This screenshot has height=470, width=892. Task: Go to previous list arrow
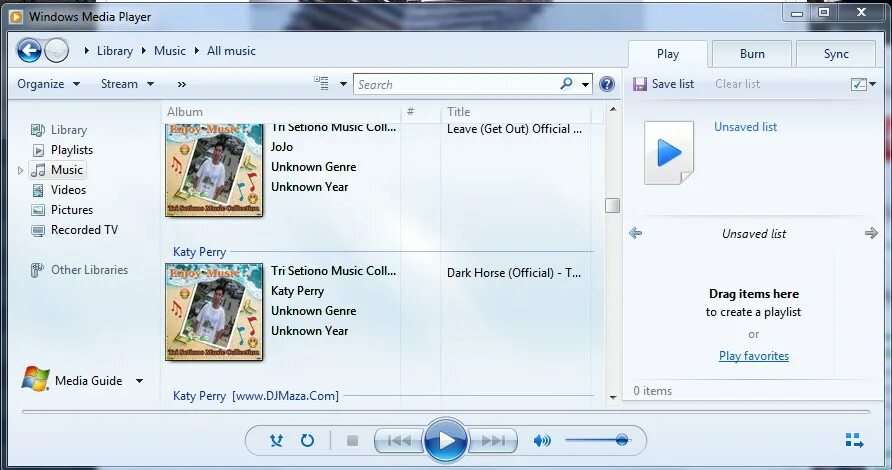point(635,233)
